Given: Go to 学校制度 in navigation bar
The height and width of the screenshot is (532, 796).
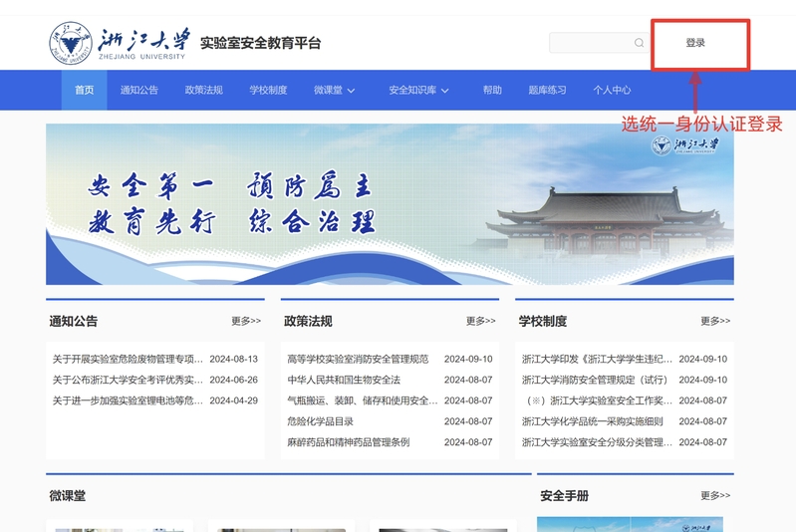Looking at the screenshot, I should click(268, 90).
